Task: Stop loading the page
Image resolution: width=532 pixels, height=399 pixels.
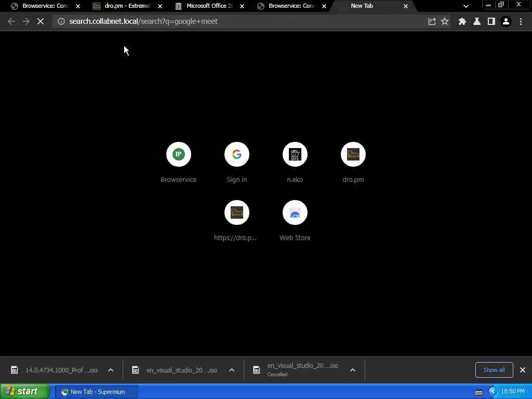Action: pyautogui.click(x=41, y=21)
